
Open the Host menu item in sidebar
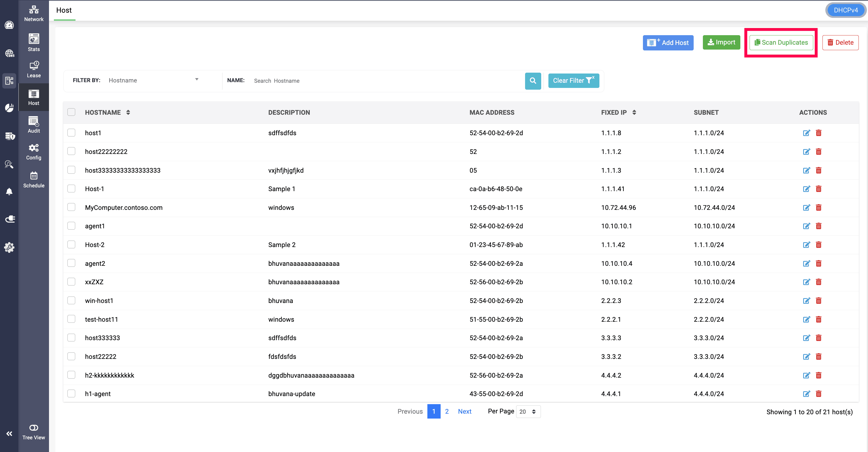coord(34,97)
